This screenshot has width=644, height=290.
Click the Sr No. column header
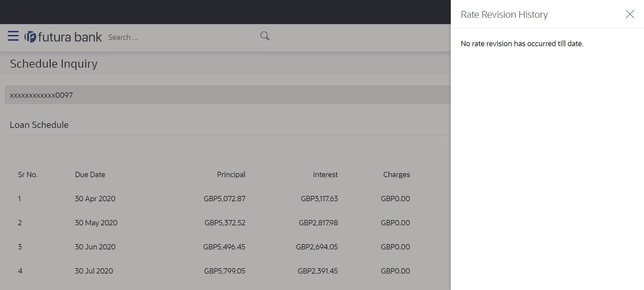pos(28,174)
